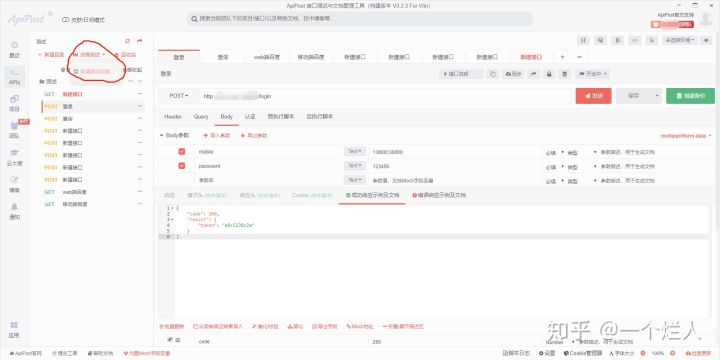Viewport: 720px width, 360px height.
Task: Open the 错误响应示例及文档 tab
Action: [x=439, y=195]
